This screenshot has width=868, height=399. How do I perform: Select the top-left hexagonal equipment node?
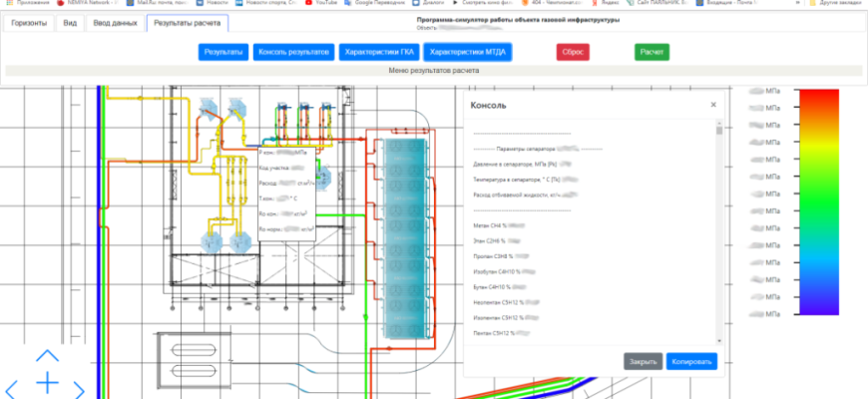pyautogui.click(x=209, y=108)
